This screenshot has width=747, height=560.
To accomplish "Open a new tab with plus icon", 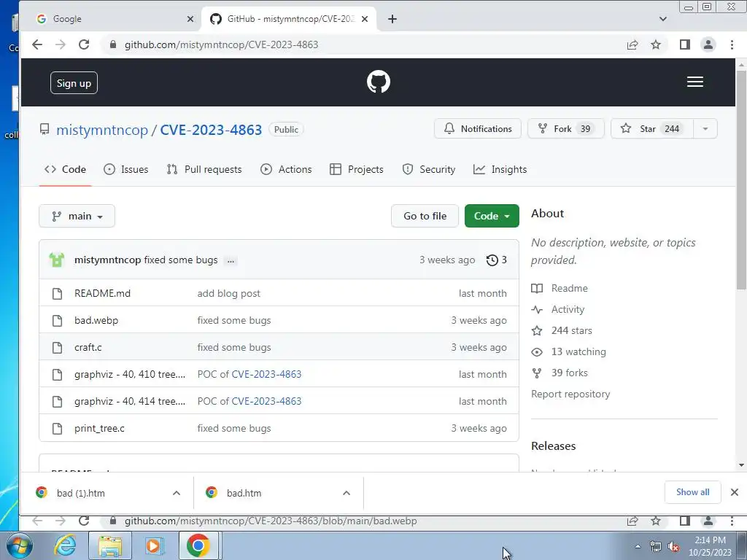I will [392, 19].
